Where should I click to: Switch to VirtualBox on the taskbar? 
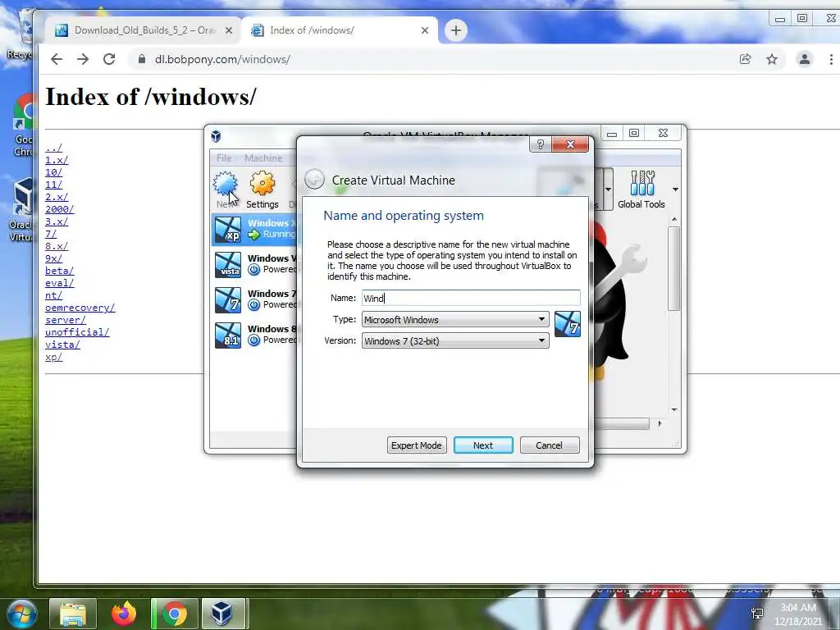coord(223,614)
